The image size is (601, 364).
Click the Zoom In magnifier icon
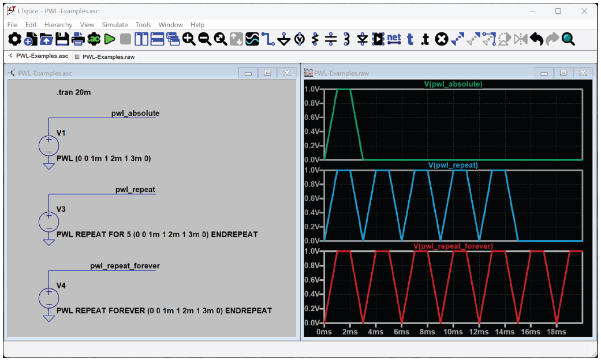click(189, 39)
